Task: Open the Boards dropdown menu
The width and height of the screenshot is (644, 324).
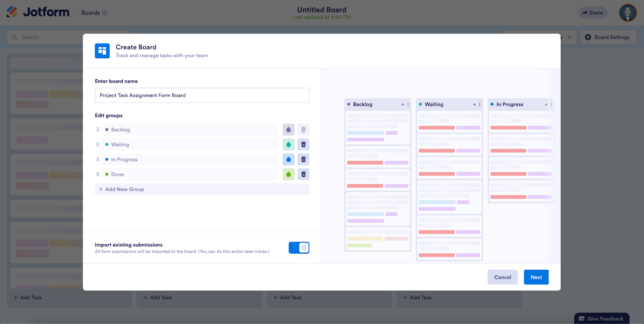Action: (94, 13)
